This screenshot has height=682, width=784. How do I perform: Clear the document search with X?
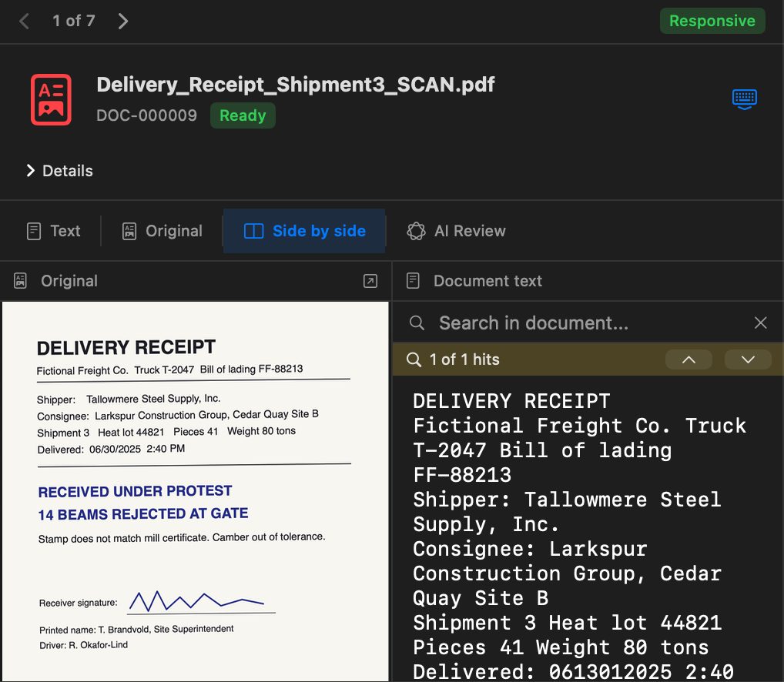[760, 323]
